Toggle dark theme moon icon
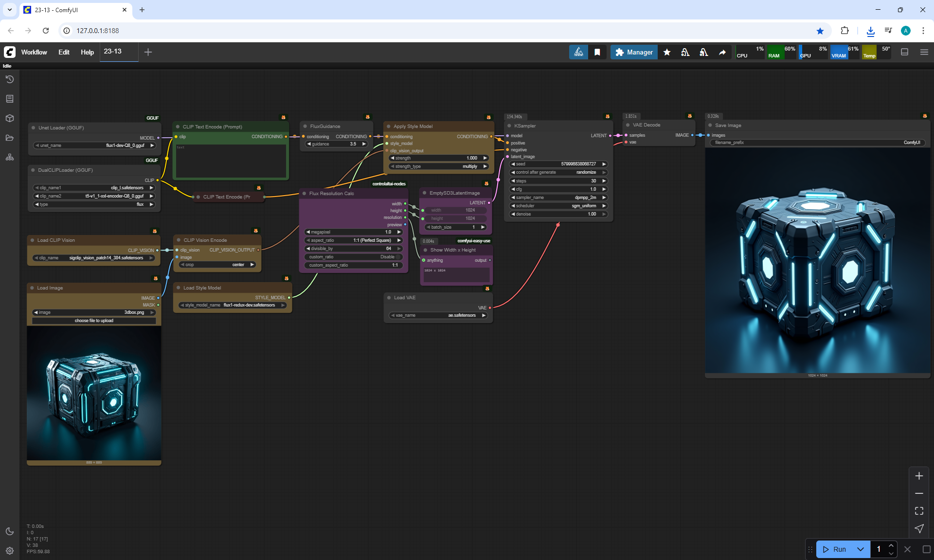Image resolution: width=934 pixels, height=560 pixels. point(10,531)
